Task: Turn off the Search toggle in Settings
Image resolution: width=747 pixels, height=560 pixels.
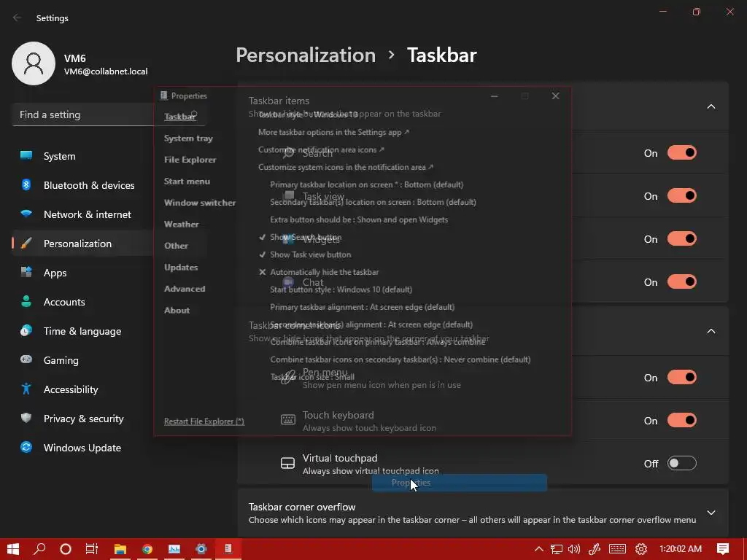Action: click(x=682, y=153)
